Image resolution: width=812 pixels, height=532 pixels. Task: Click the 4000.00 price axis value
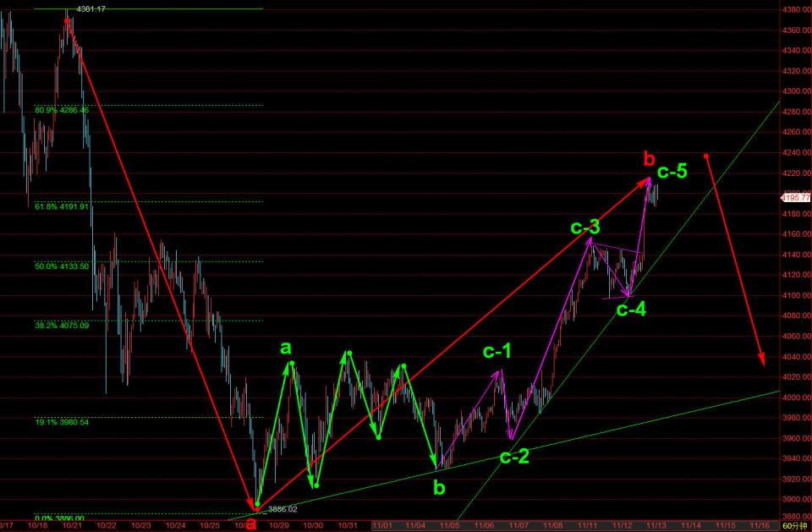[x=797, y=398]
